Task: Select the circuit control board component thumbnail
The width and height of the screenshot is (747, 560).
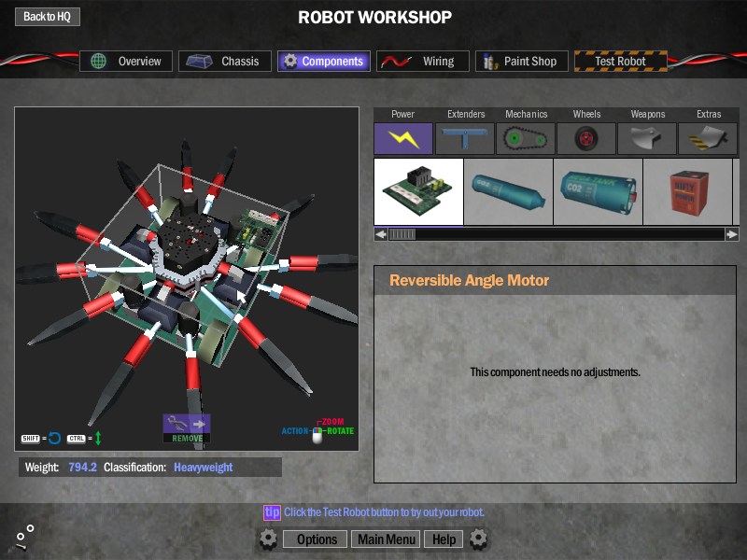Action: pos(418,191)
